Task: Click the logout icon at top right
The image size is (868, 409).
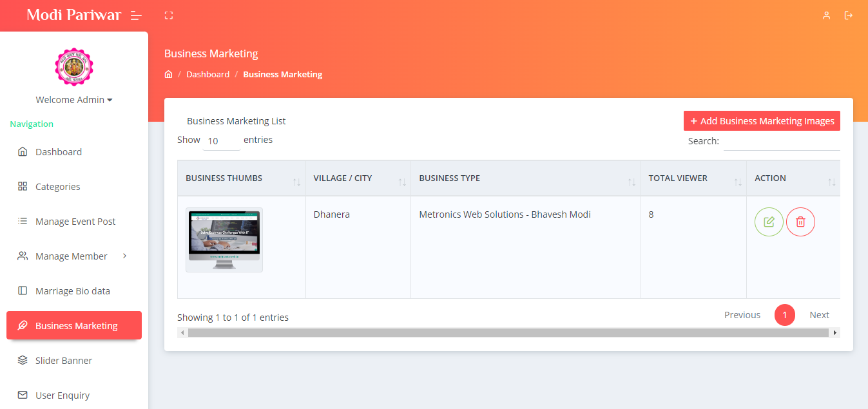Action: 849,15
